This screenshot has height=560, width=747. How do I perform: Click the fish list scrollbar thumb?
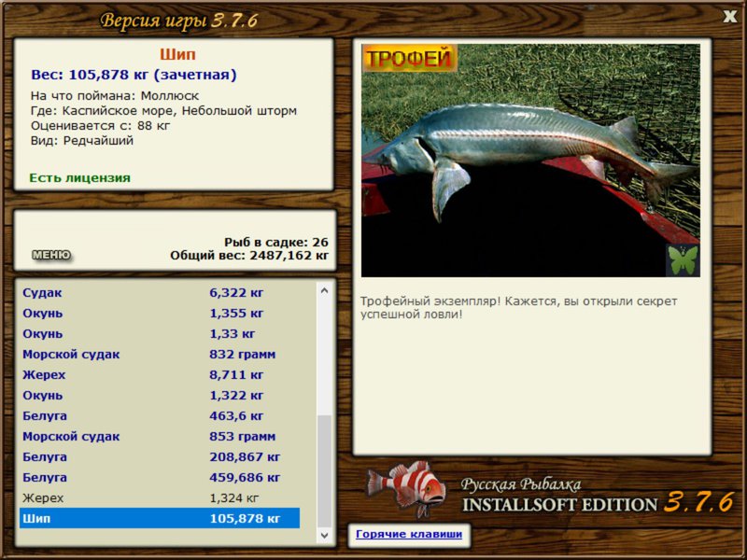tap(324, 471)
